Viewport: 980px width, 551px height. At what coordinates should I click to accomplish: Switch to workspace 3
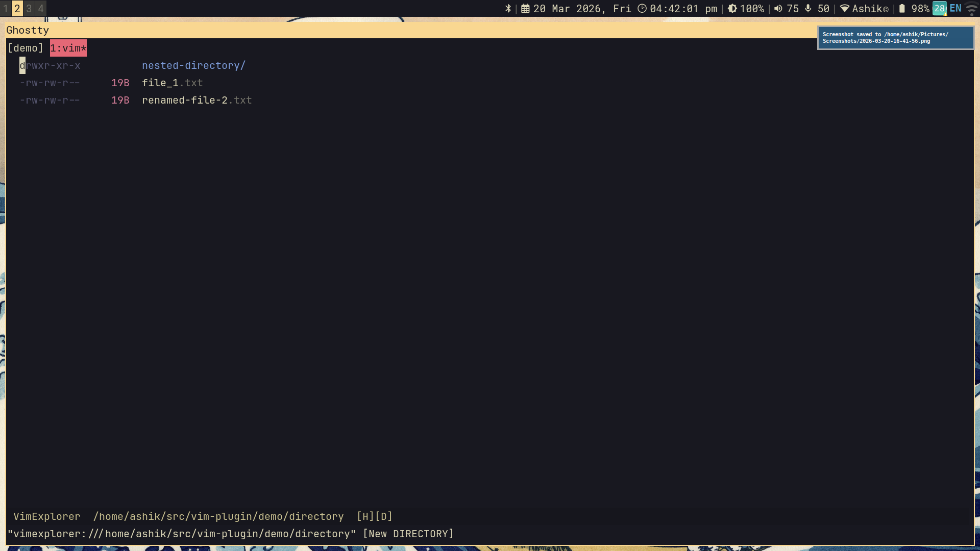pos(29,9)
